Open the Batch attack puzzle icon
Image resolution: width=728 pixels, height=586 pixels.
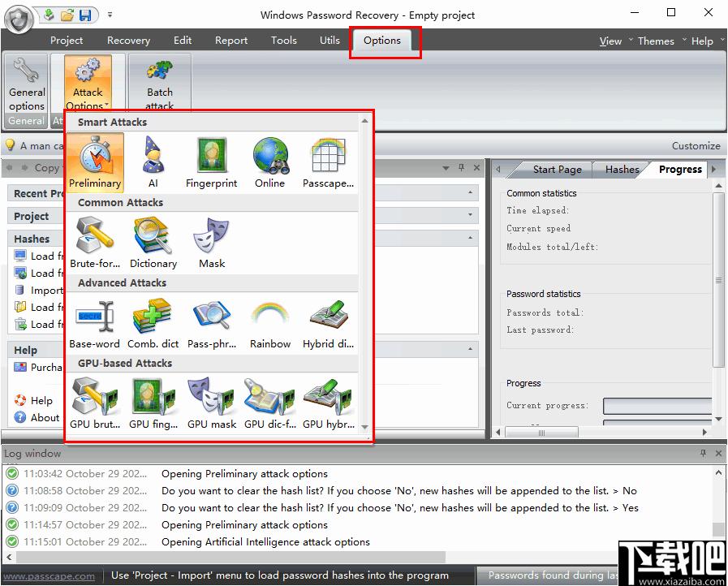tap(160, 84)
